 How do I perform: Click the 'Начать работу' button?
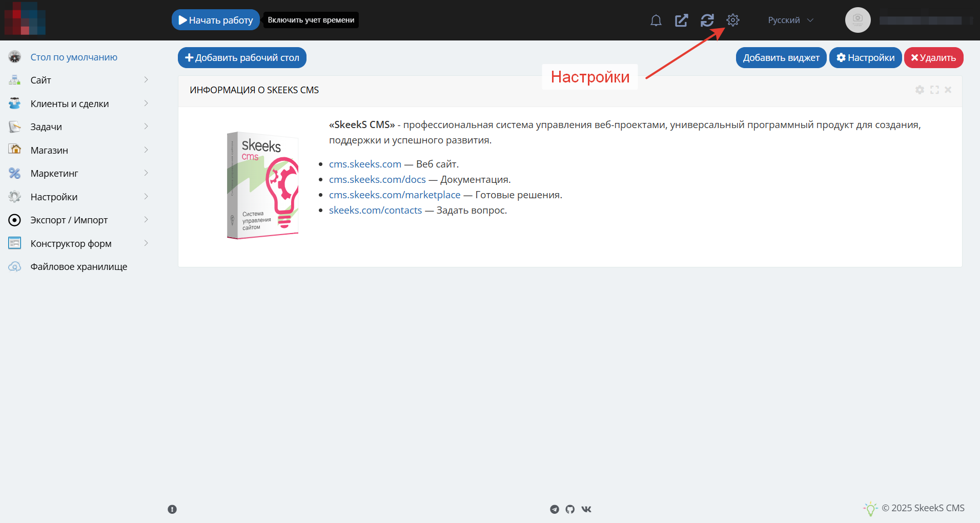pos(216,20)
